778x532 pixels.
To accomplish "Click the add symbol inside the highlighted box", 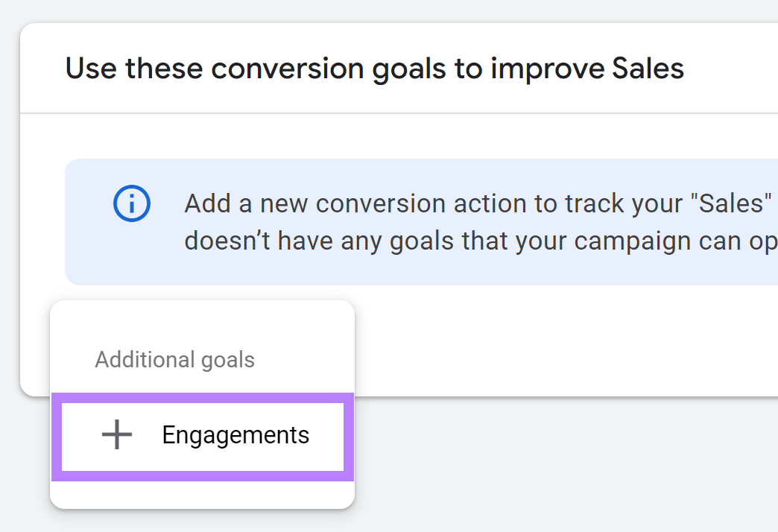I will (x=116, y=435).
